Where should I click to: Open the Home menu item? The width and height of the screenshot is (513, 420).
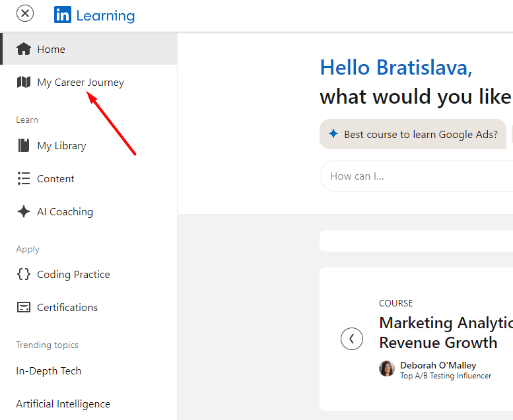point(88,49)
